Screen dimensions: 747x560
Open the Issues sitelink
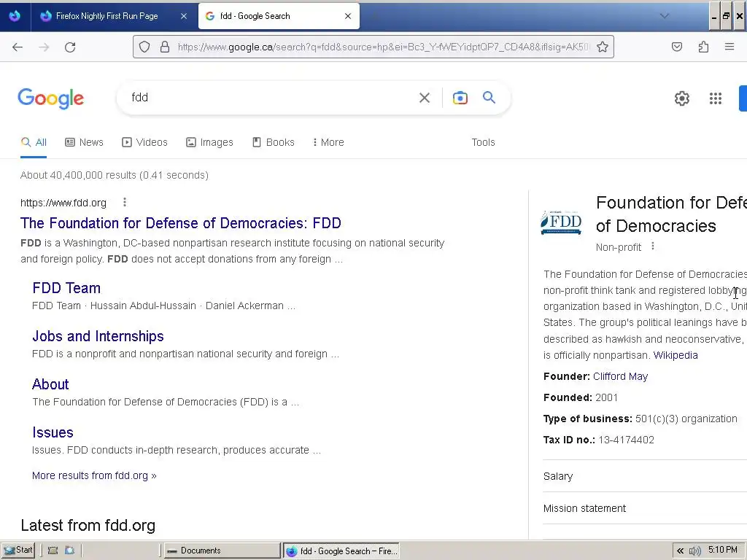[53, 432]
